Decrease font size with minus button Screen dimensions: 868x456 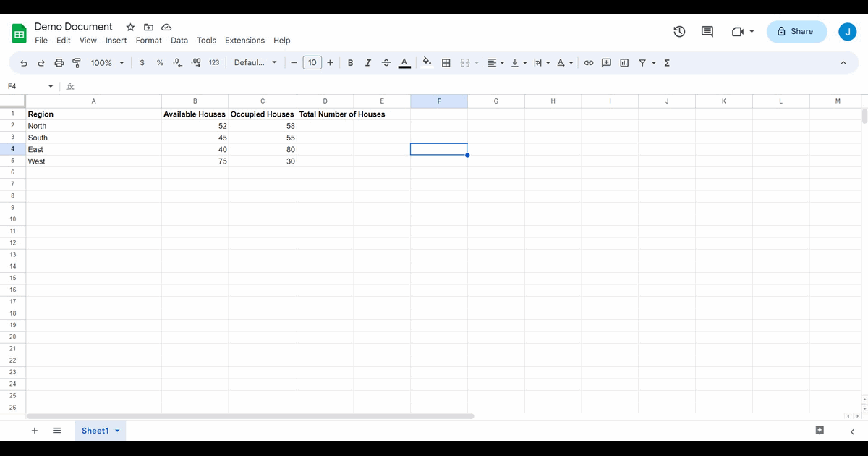[x=294, y=63]
